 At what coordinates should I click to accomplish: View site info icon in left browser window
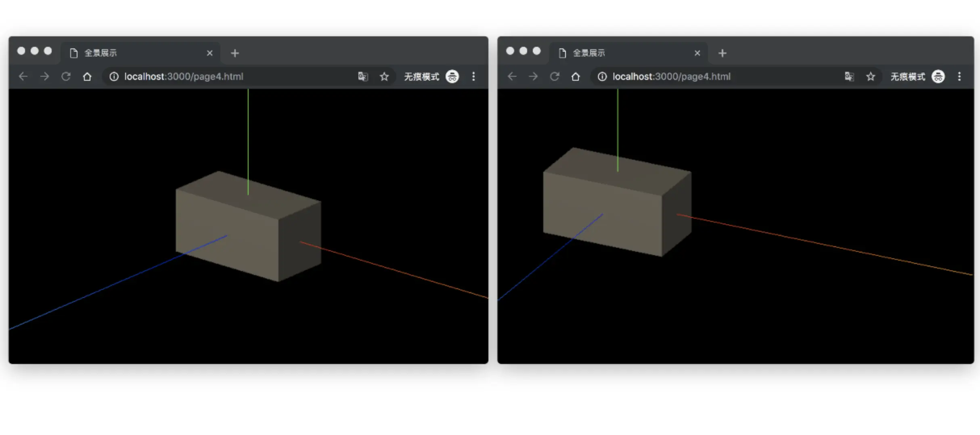[x=114, y=76]
